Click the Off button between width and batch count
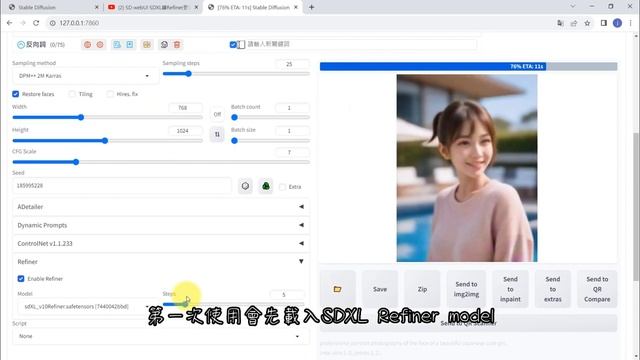 (x=217, y=114)
